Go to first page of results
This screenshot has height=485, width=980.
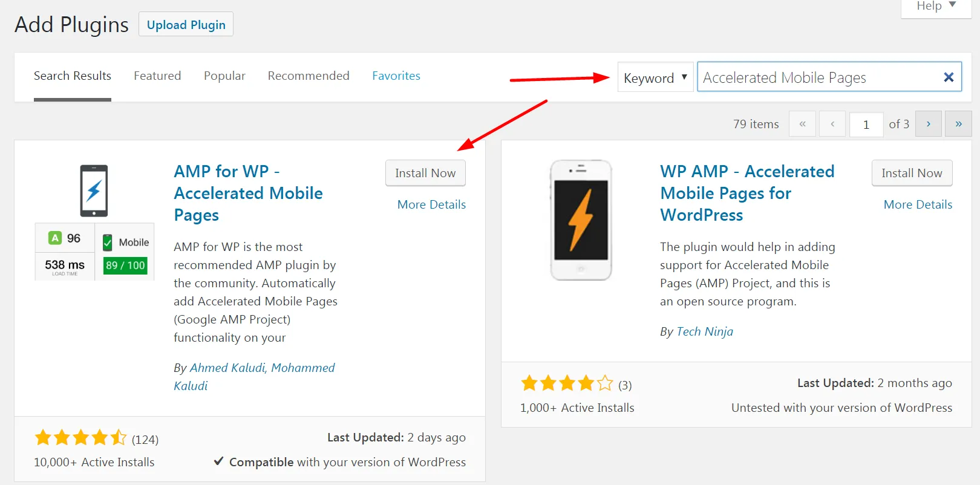(802, 124)
